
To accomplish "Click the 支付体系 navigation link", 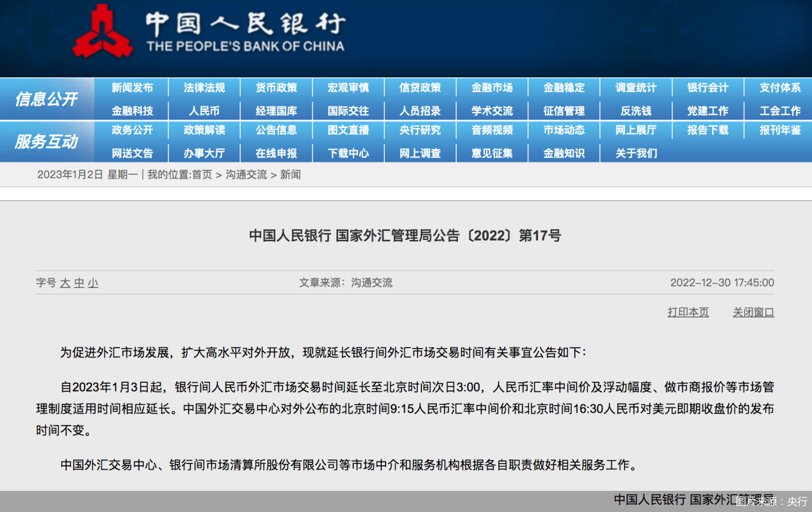I will point(780,88).
